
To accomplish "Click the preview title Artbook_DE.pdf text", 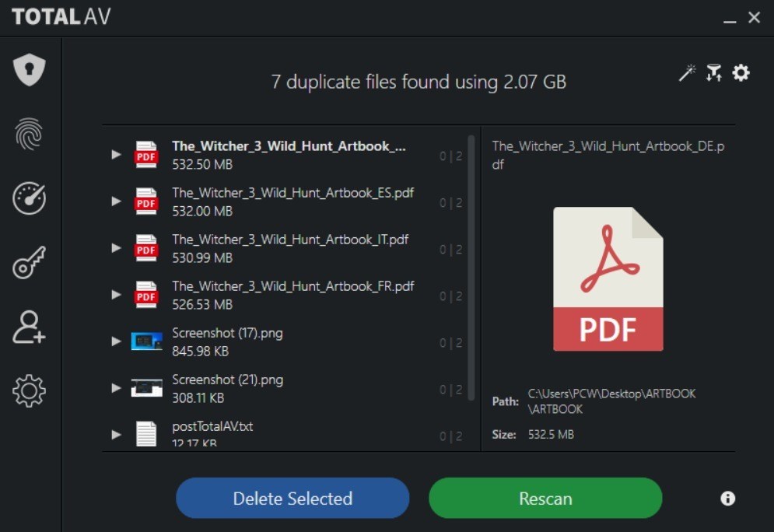I will (x=608, y=155).
